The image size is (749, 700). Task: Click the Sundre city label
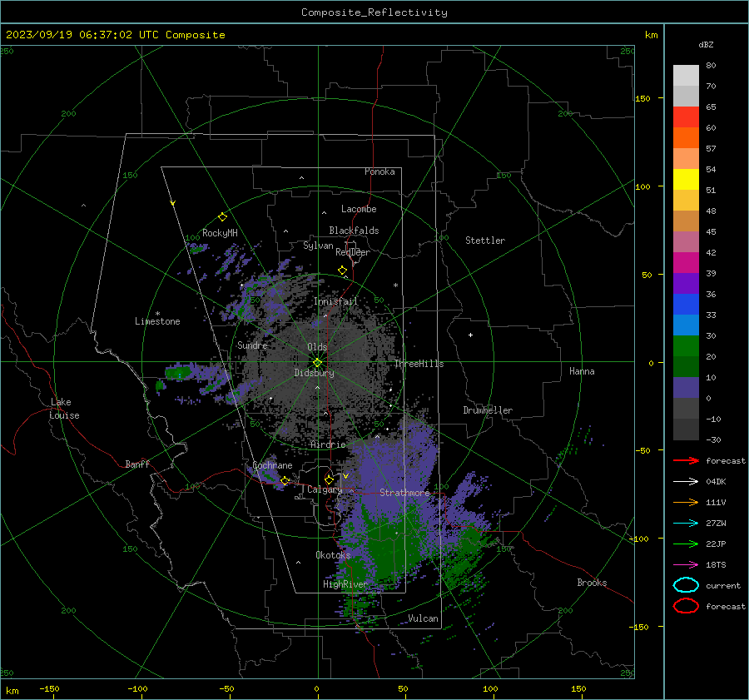(x=252, y=345)
